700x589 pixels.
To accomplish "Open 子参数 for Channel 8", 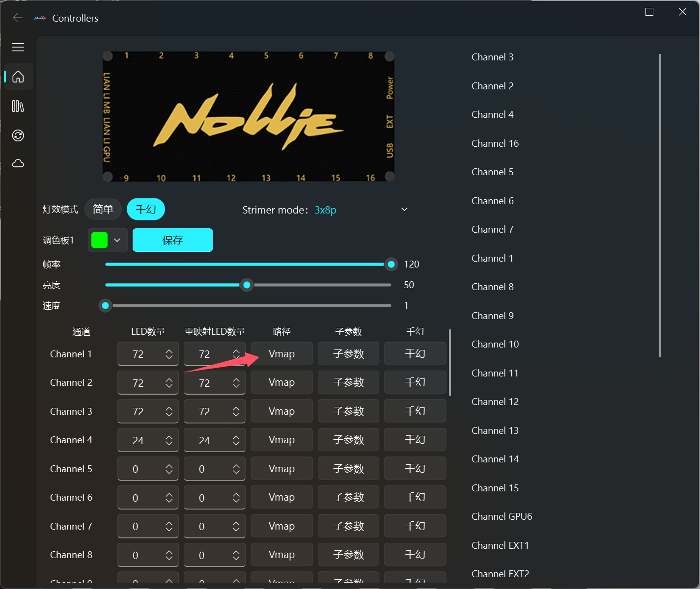I will coord(349,555).
